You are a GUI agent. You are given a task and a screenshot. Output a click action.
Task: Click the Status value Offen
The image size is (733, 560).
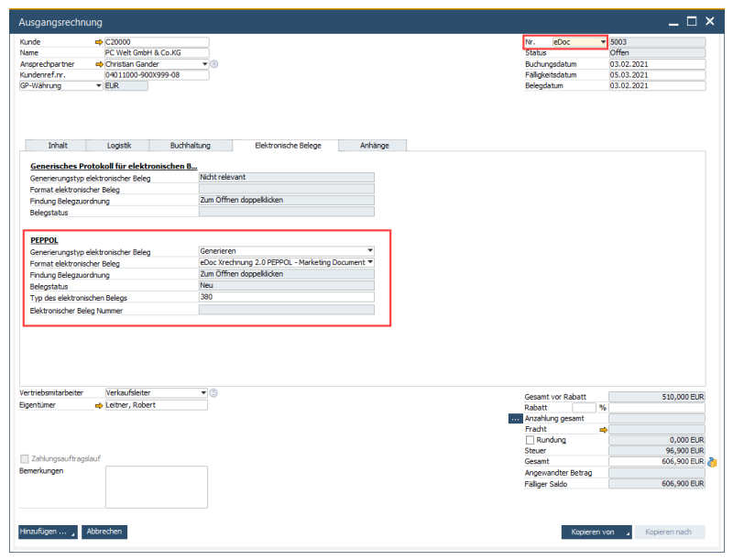click(657, 53)
